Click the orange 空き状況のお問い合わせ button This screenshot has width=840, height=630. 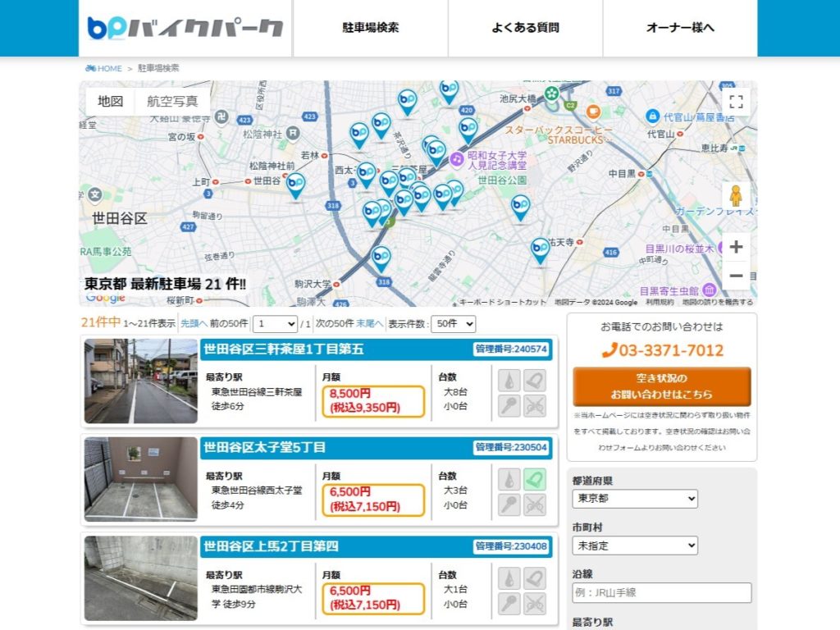pyautogui.click(x=662, y=386)
